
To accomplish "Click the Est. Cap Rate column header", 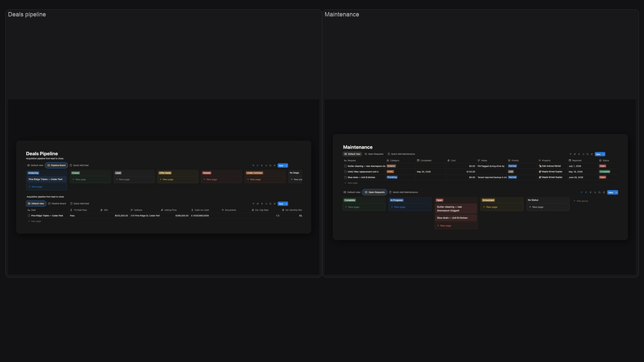I will pos(260,210).
